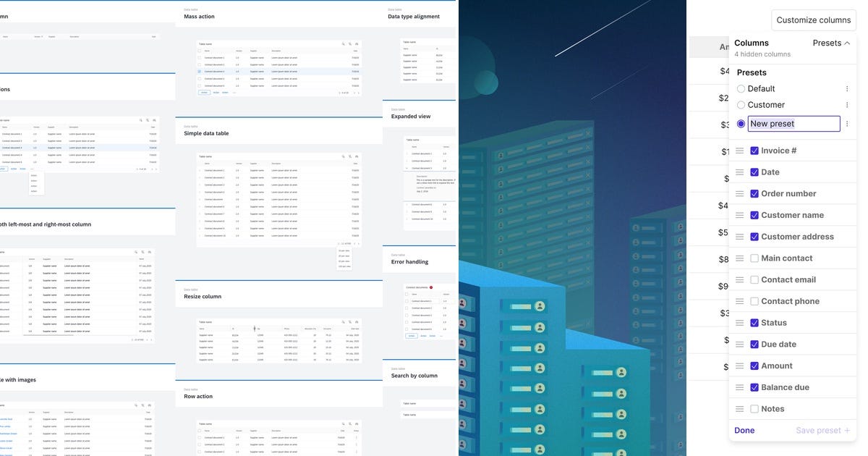Screen dimensions: 868x456
Task: Enable the Contact phone column
Action: pyautogui.click(x=754, y=301)
